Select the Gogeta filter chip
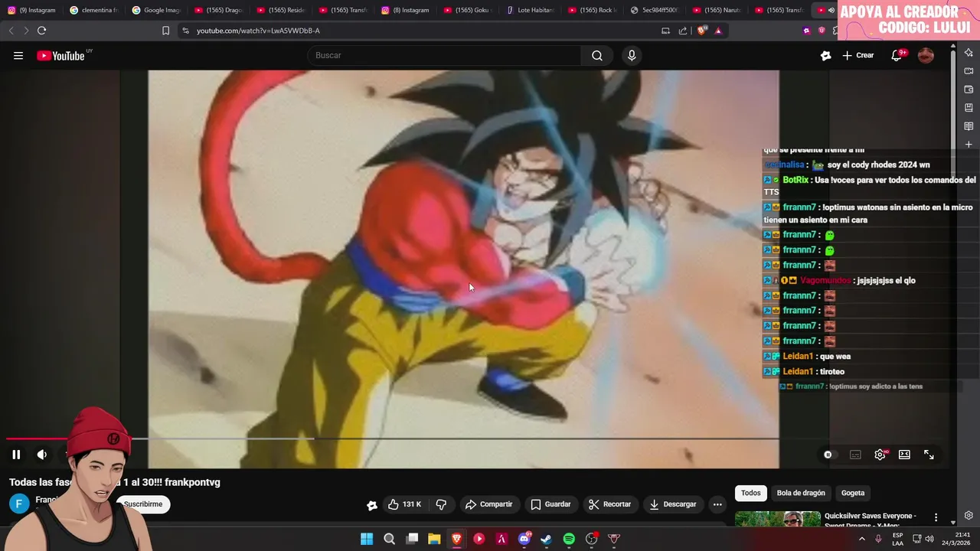The width and height of the screenshot is (980, 551). (853, 493)
